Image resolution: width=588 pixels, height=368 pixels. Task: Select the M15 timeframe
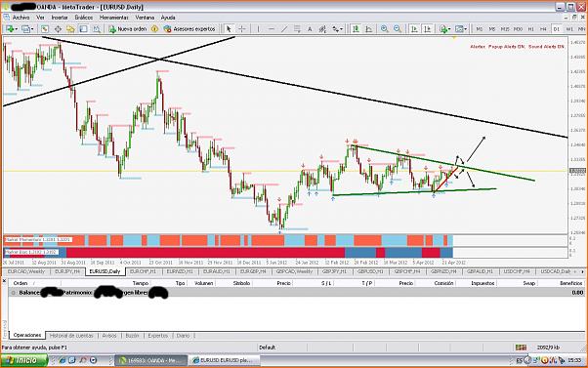coord(505,29)
